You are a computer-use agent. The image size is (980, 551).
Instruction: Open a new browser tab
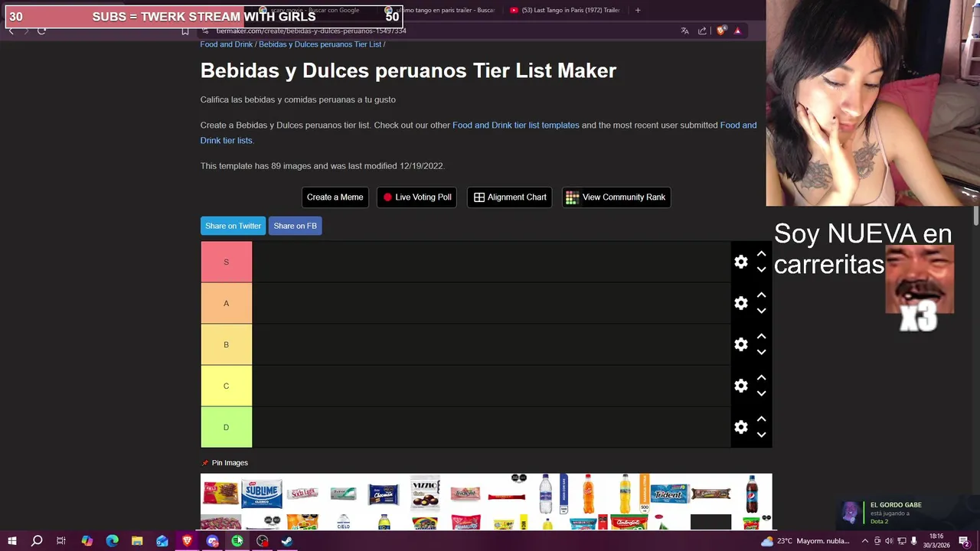click(x=638, y=10)
